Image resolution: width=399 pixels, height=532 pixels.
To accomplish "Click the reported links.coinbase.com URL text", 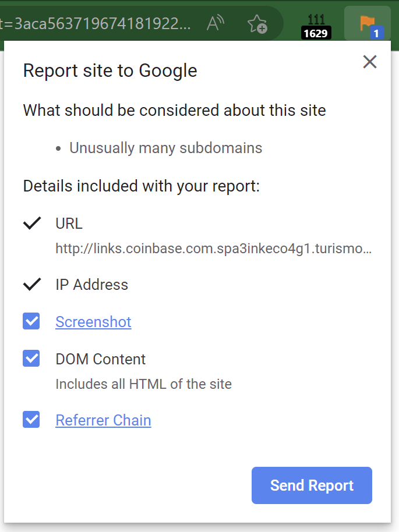I will click(213, 249).
